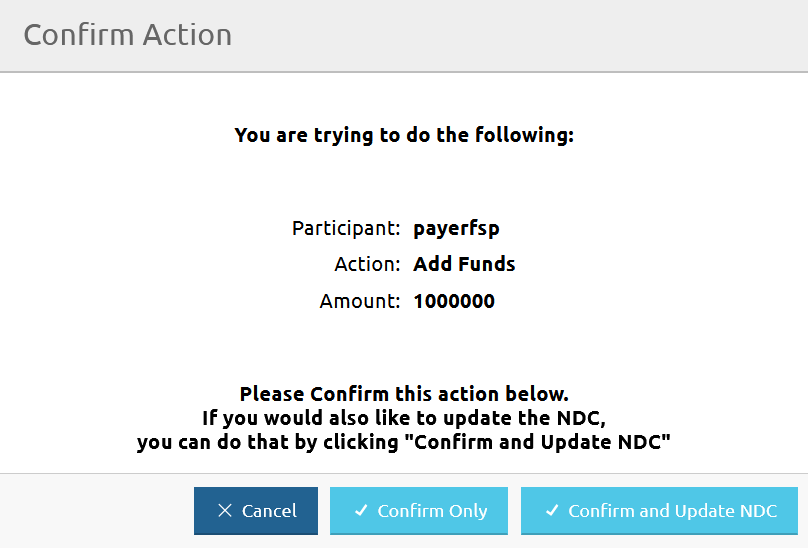Viewport: 808px width, 553px height.
Task: Click the checkmark icon on Confirm Only
Action: coord(361,511)
